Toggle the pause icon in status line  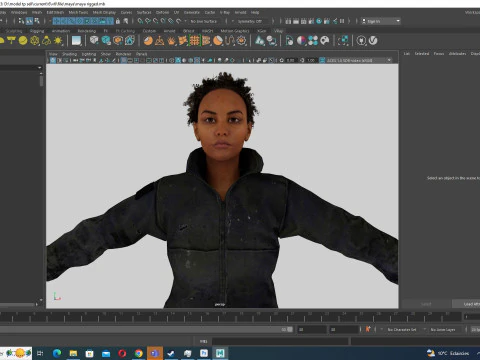(342, 21)
